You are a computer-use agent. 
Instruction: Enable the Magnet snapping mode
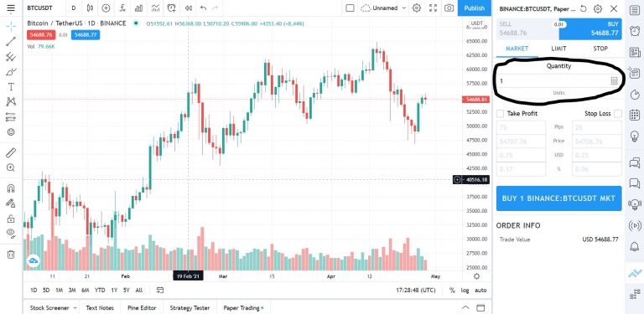(x=11, y=188)
